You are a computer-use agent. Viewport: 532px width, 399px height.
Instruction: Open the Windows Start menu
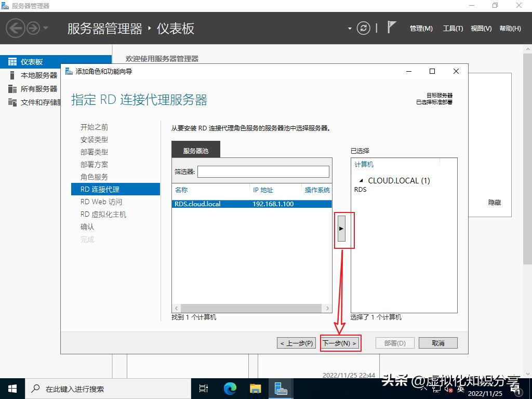[11, 388]
